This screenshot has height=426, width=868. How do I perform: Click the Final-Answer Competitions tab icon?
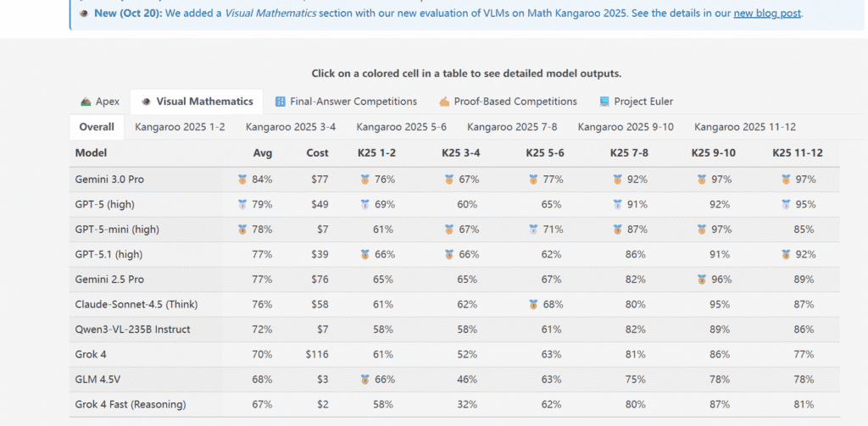[281, 102]
